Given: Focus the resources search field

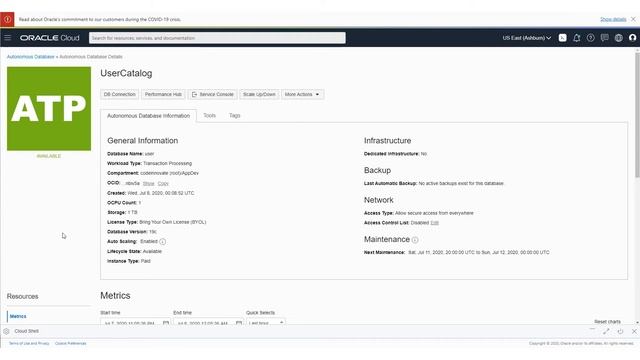Looking at the screenshot, I should 217,38.
